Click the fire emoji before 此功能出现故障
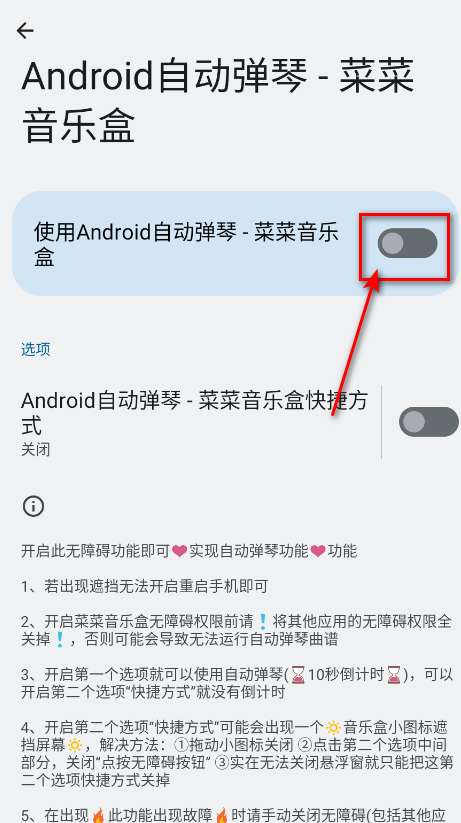This screenshot has height=823, width=461. (x=98, y=816)
